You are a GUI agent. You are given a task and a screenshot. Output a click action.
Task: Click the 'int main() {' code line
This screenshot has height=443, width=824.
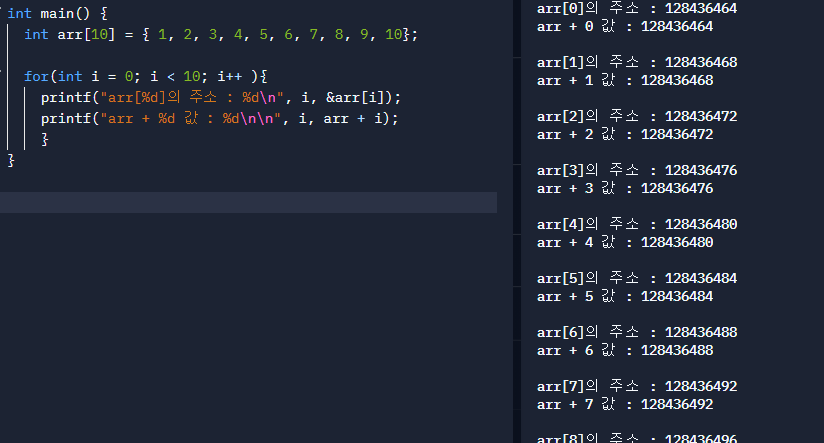click(57, 13)
